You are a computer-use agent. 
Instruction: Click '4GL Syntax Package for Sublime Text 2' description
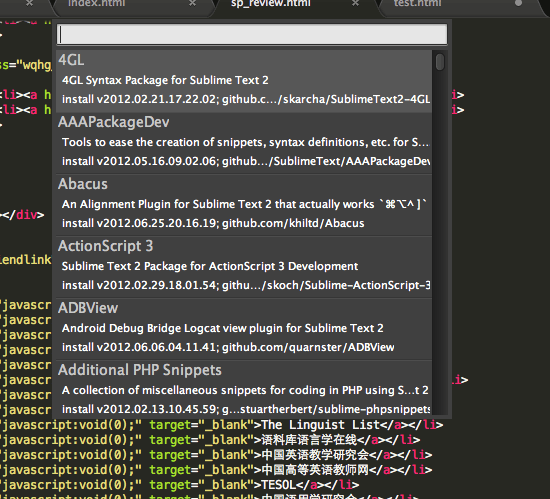165,80
